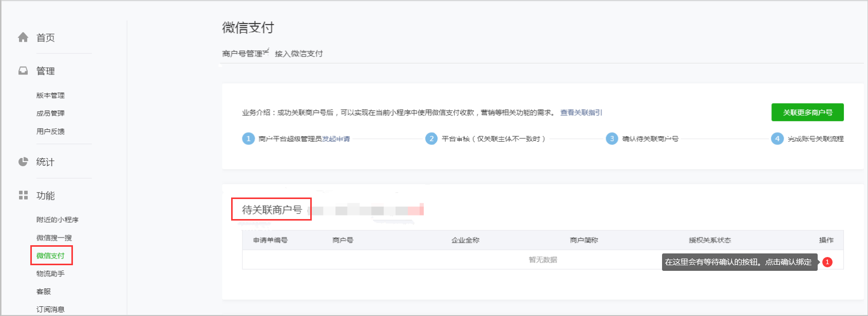
Task: Select 用户反馈 in the sidebar
Action: (x=50, y=131)
